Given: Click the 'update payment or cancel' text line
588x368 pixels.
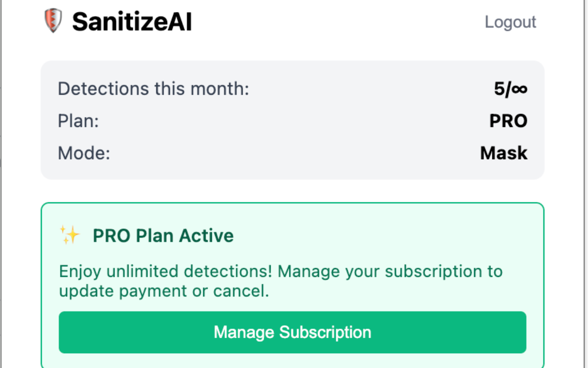Looking at the screenshot, I should point(164,291).
